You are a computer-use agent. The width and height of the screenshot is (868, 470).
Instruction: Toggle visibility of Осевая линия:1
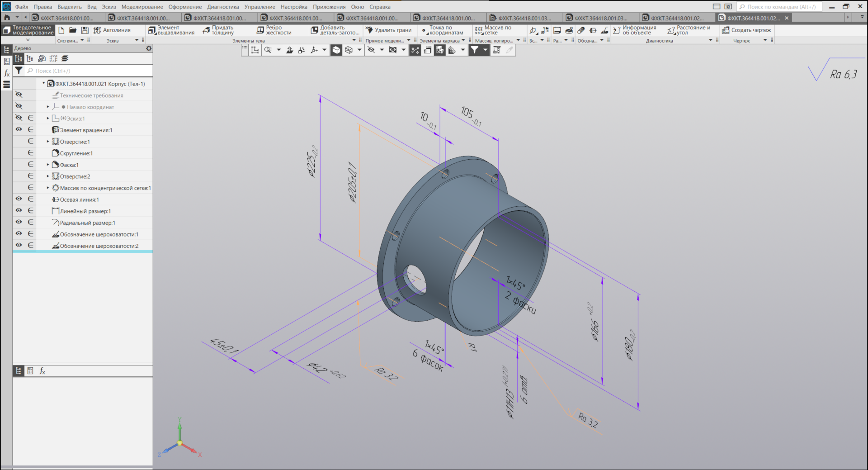coord(19,199)
